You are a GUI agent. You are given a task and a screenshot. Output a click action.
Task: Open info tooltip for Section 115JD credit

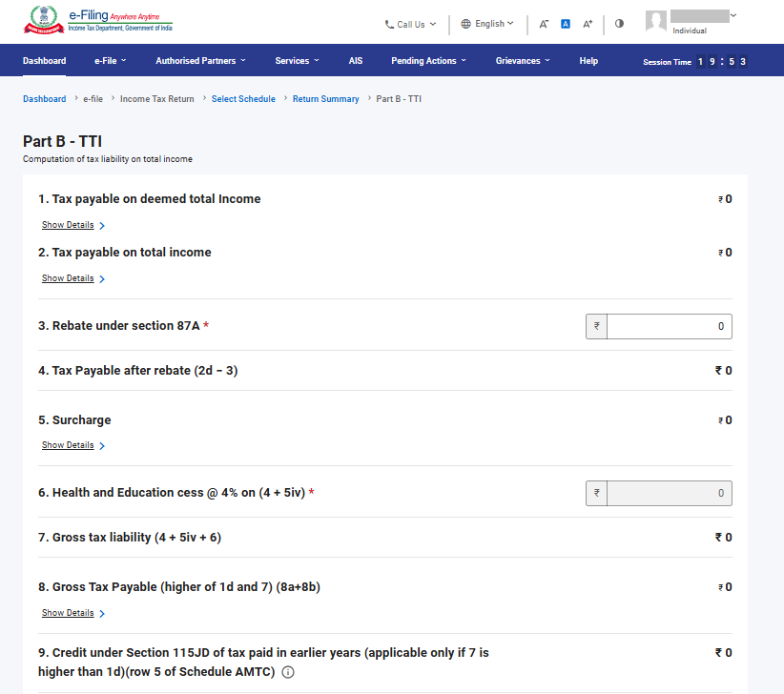tap(288, 672)
